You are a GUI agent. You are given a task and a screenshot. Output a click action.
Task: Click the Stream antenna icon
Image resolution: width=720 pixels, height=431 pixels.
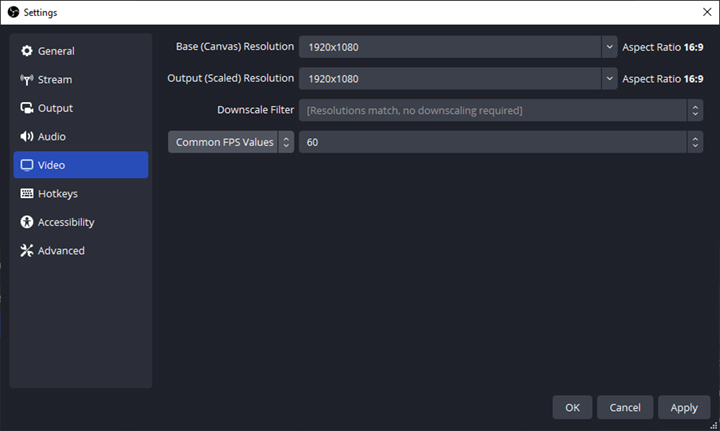tap(27, 79)
